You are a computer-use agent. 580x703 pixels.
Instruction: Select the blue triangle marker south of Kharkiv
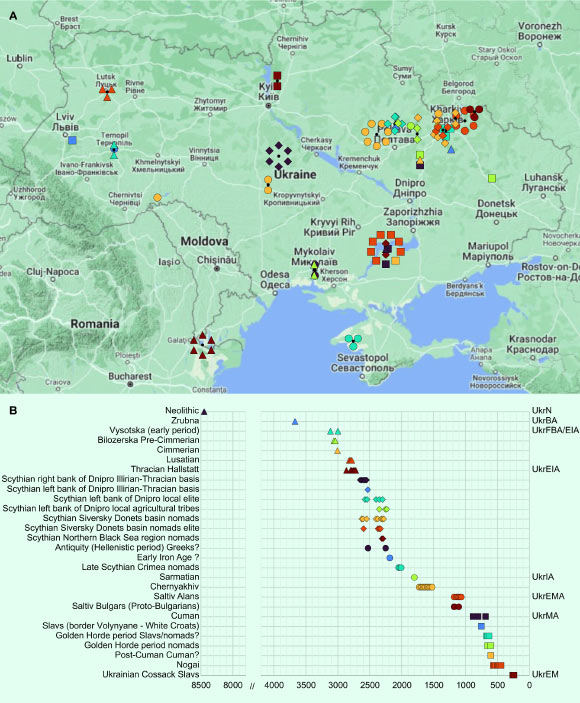point(451,150)
